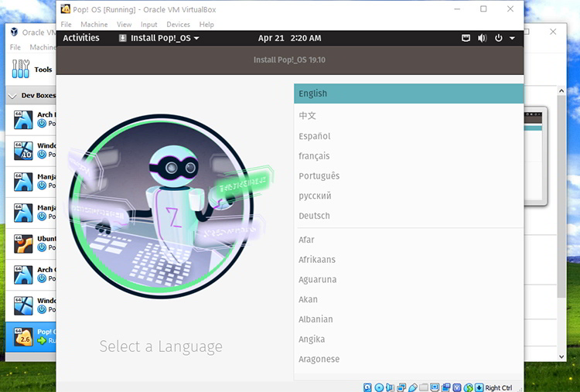The image size is (580, 392).
Task: Click the power icon in GNOME top bar
Action: coord(499,38)
